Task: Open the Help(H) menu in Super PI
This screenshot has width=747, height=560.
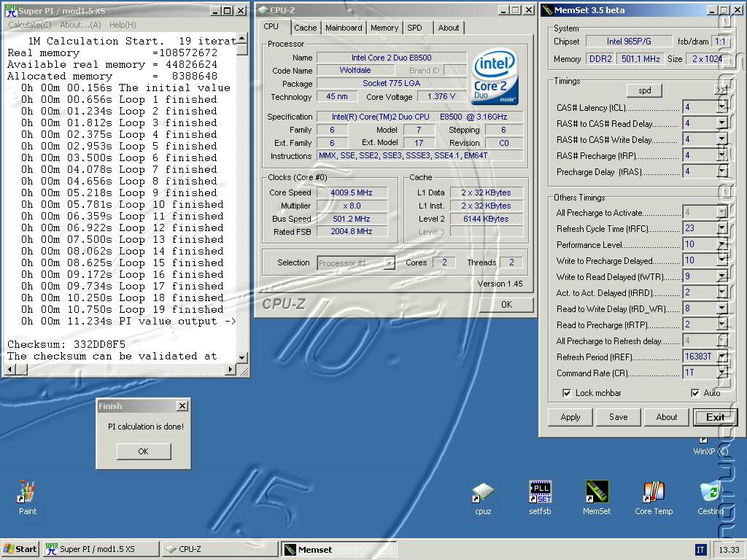Action: pos(123,25)
